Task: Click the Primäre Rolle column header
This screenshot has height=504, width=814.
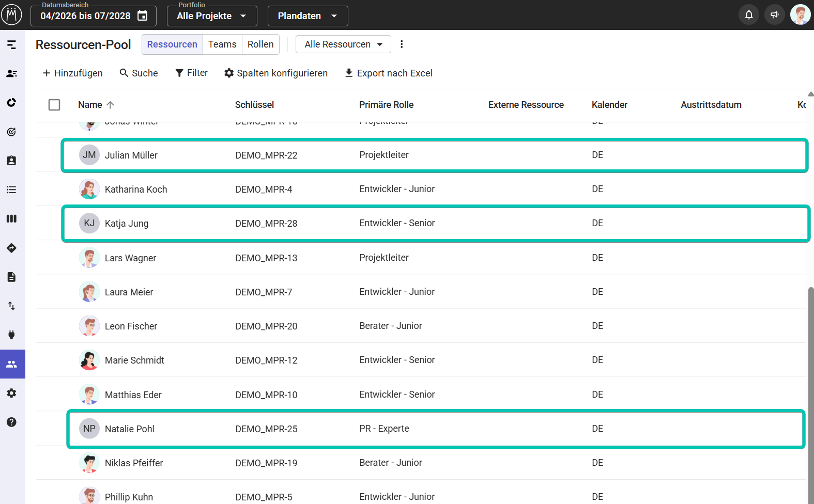Action: coord(386,105)
